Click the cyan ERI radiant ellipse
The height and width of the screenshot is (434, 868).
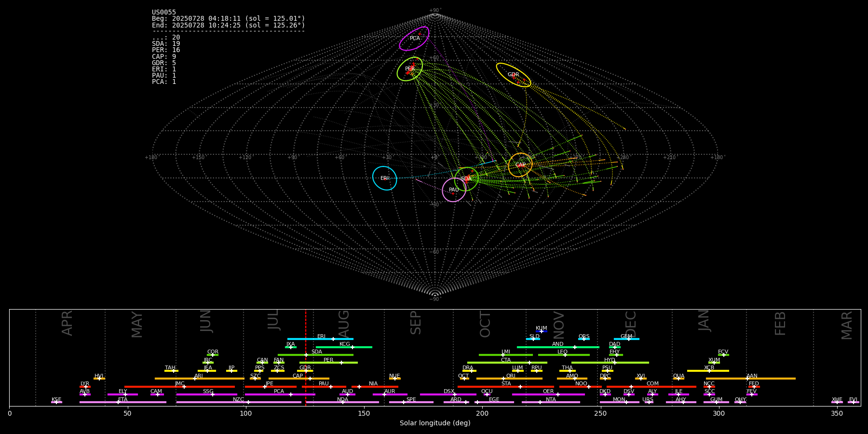tap(385, 178)
